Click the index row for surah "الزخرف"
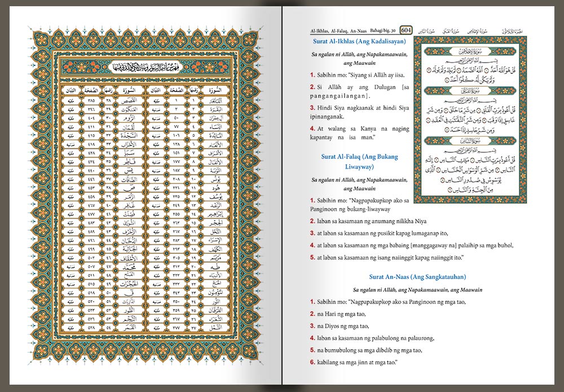The width and height of the screenshot is (564, 392). pos(104,232)
